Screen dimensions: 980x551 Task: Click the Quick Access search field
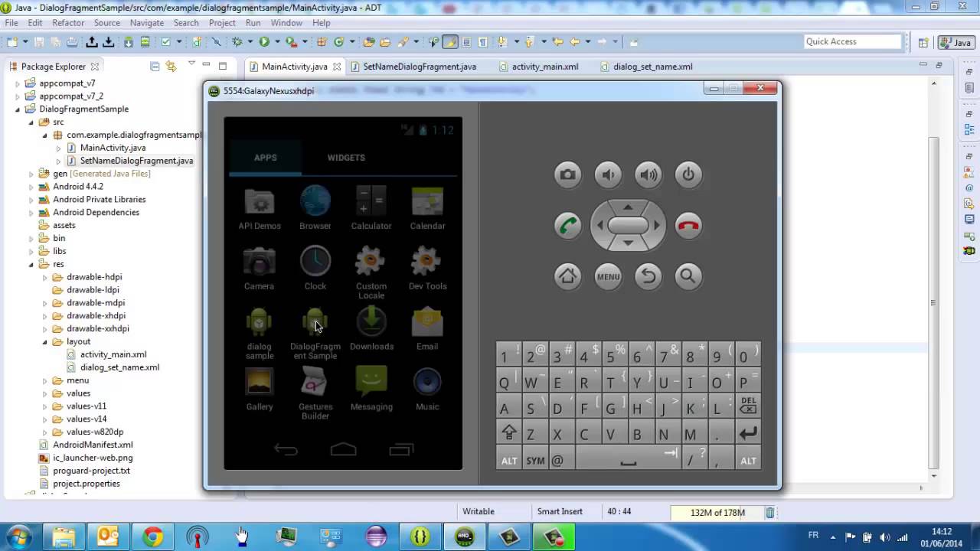[x=854, y=42]
